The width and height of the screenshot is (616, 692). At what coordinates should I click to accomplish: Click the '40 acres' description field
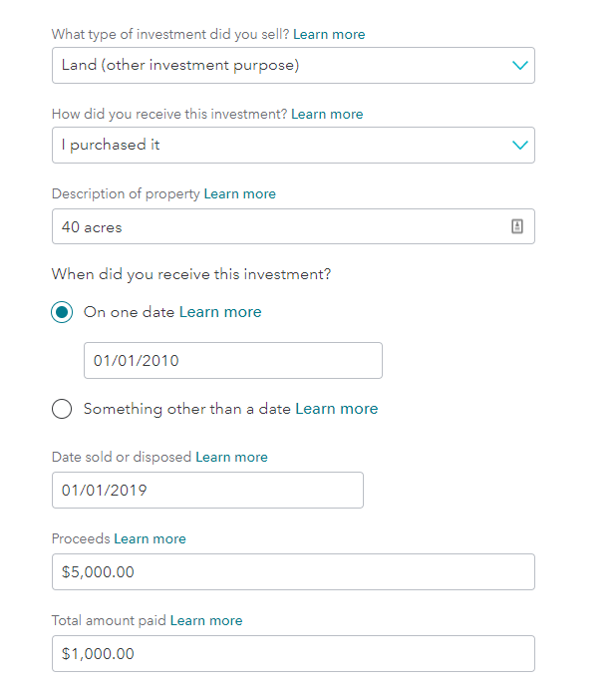(293, 226)
